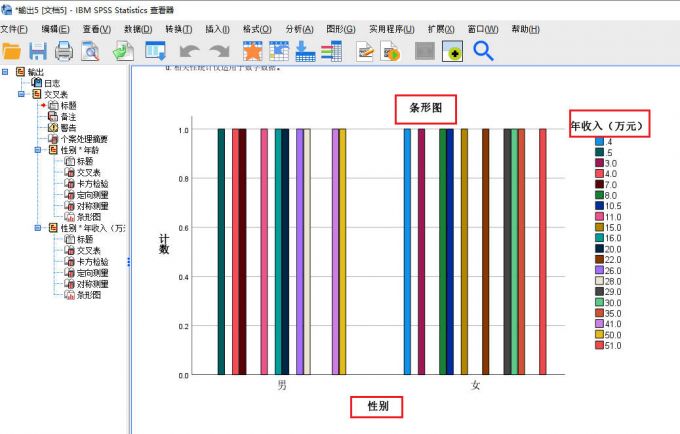Collapse the 输出 root tree node

tap(5, 72)
